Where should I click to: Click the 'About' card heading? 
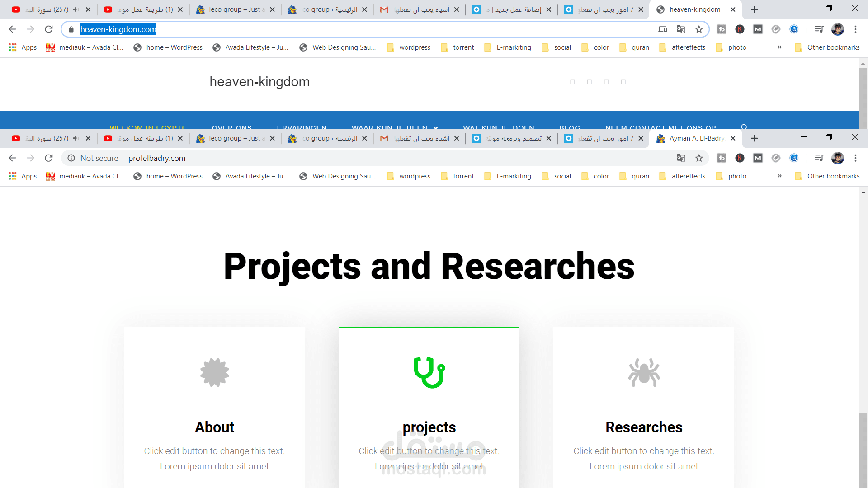click(x=214, y=427)
